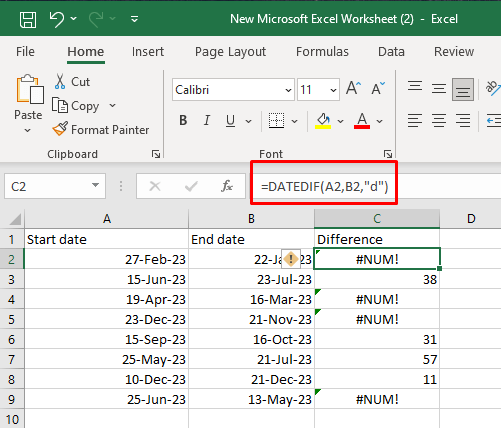Click the Borders icon

pyautogui.click(x=276, y=120)
